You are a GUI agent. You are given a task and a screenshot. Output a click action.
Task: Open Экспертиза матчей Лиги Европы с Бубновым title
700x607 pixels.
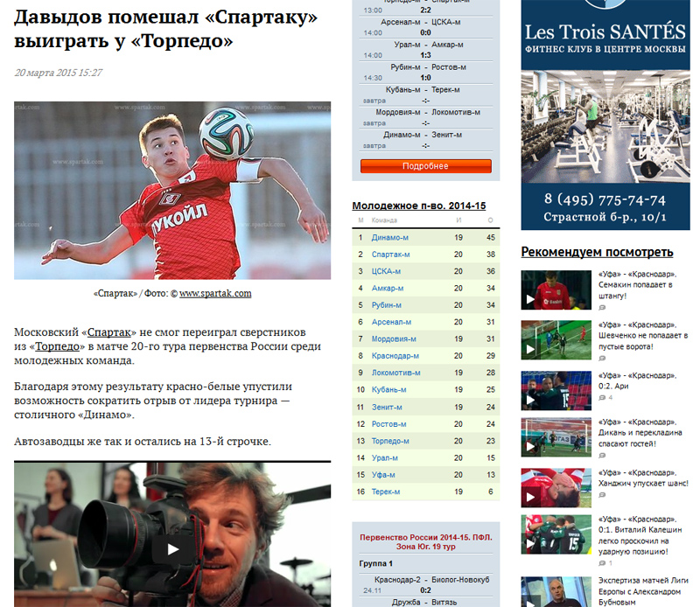tap(643, 591)
